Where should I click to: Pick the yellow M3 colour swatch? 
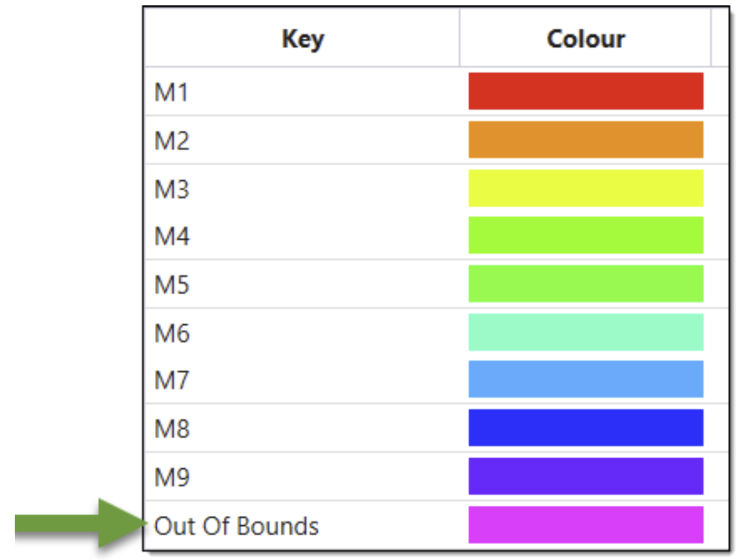[x=585, y=188]
